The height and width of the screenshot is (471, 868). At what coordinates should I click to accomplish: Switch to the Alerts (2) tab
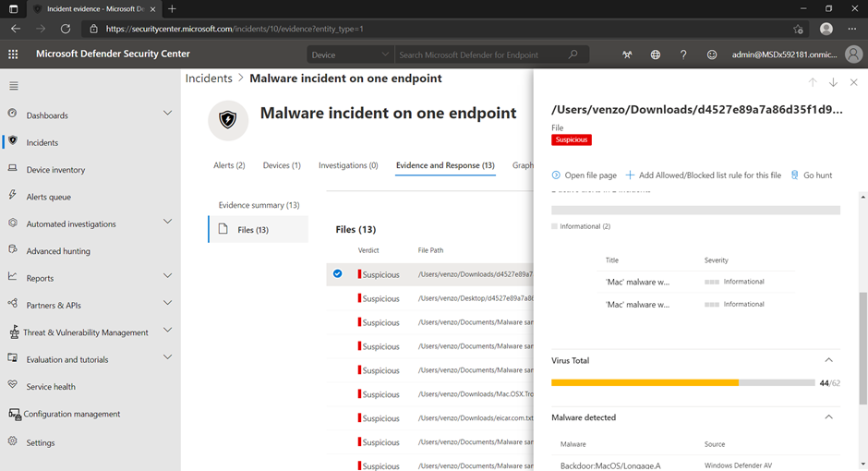[229, 165]
